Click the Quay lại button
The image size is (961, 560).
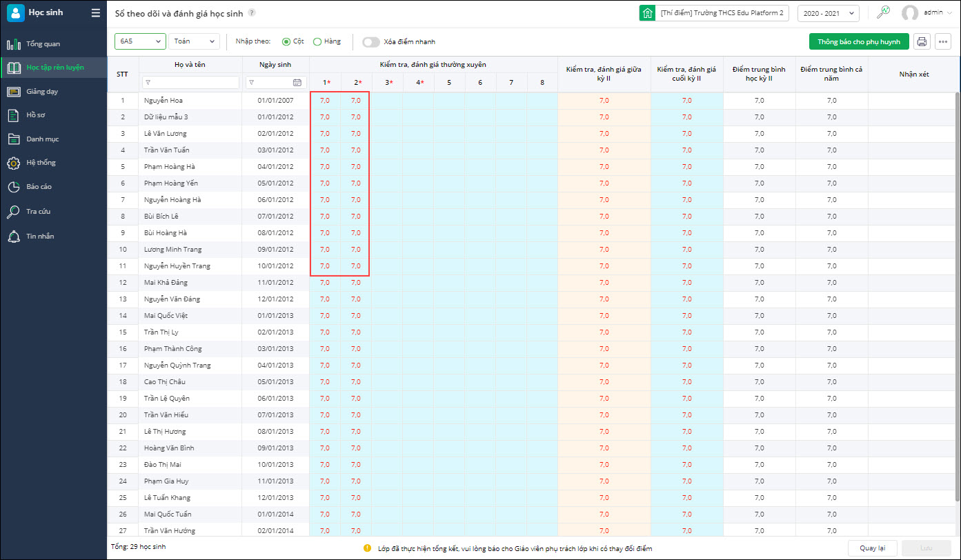coord(872,548)
